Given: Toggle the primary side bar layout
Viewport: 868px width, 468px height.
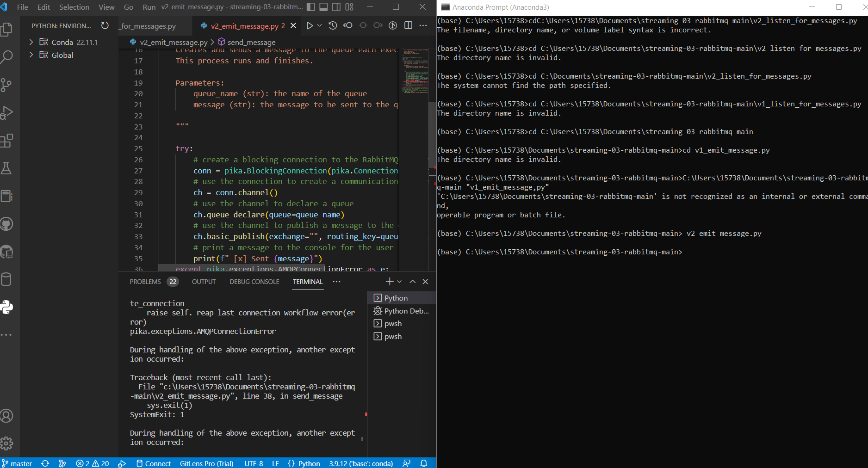Looking at the screenshot, I should (x=311, y=7).
